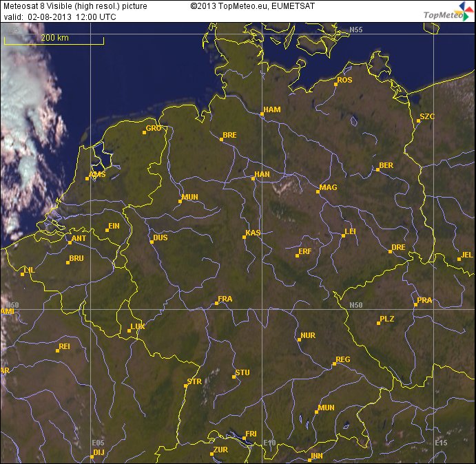This screenshot has height=464, width=476.
Task: Select the LUX city label
Action: [138, 326]
